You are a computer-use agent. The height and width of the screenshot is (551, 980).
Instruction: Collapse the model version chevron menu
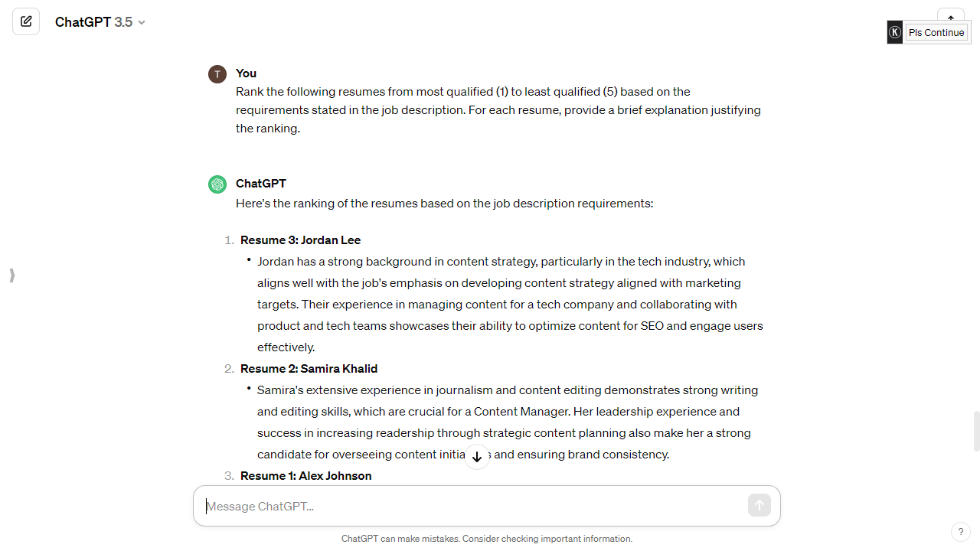click(141, 22)
